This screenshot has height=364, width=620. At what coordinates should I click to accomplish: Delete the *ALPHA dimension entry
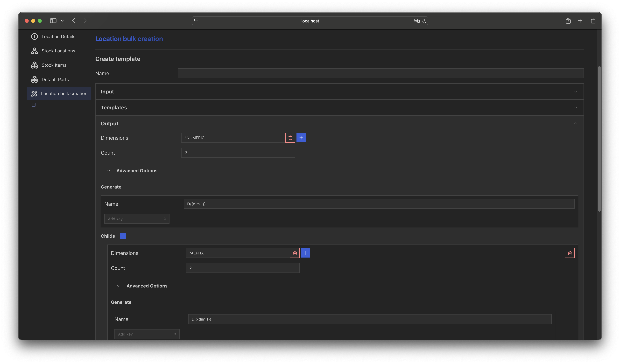point(295,253)
